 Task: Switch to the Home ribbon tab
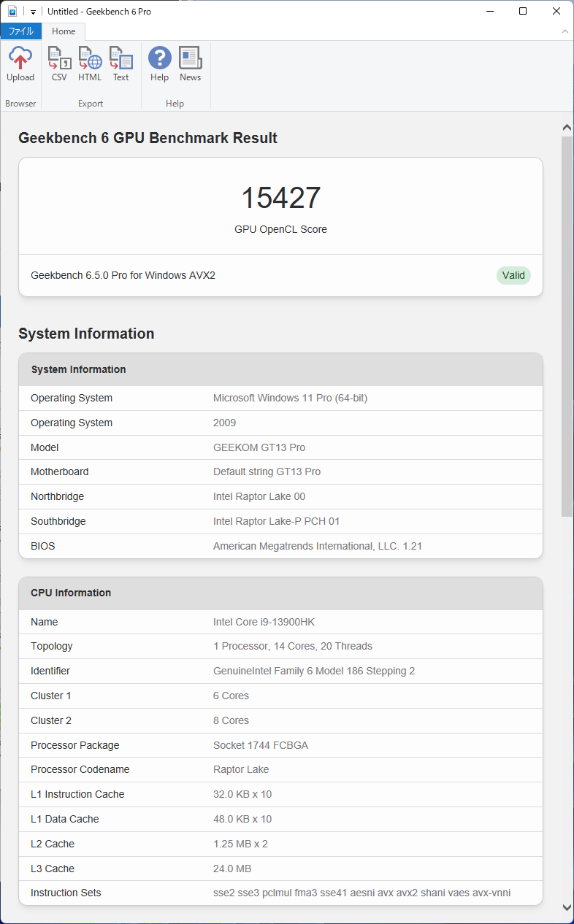[x=64, y=31]
